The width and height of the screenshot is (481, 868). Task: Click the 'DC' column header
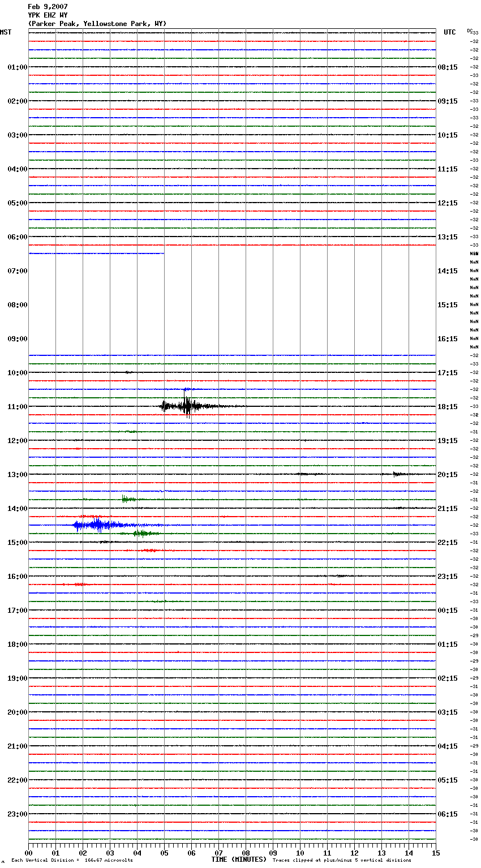pyautogui.click(x=470, y=31)
